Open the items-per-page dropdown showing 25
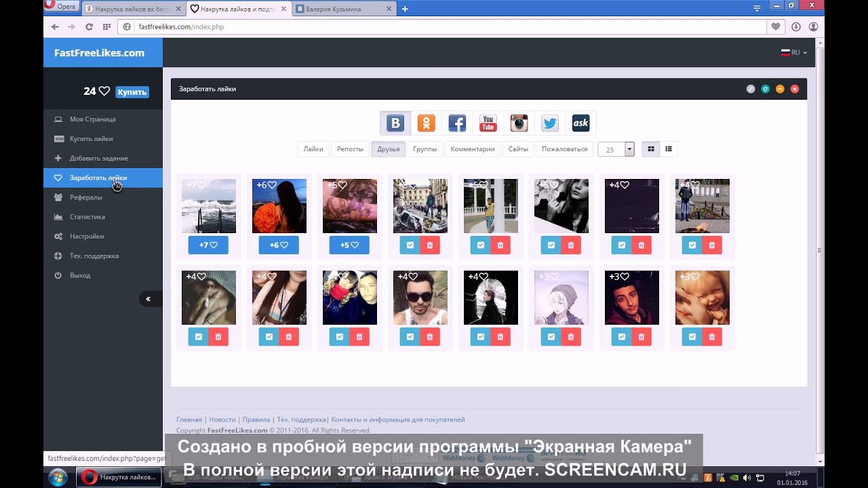 pyautogui.click(x=616, y=150)
